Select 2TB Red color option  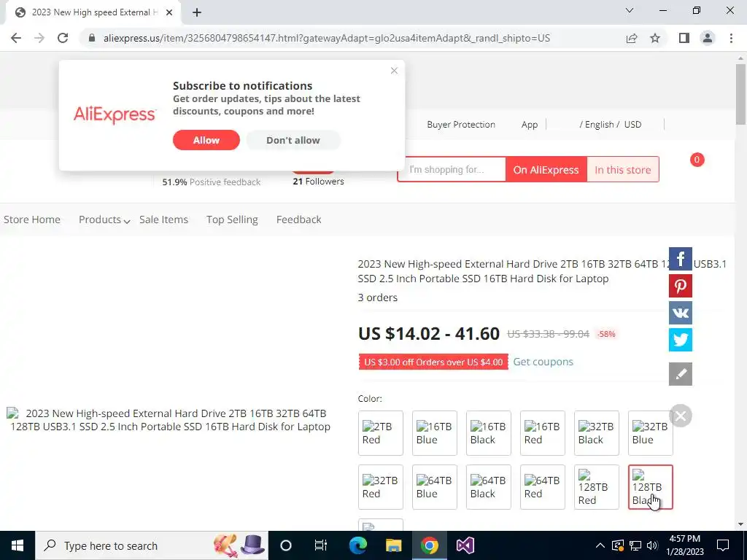coord(380,433)
